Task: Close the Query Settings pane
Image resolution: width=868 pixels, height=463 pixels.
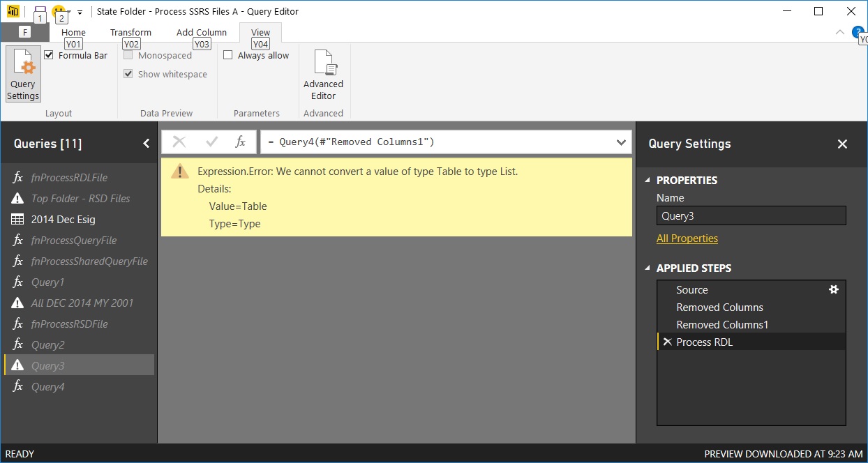Action: (x=842, y=144)
